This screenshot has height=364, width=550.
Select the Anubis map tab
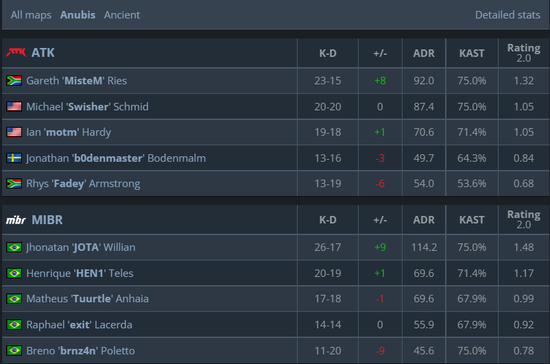coord(78,15)
